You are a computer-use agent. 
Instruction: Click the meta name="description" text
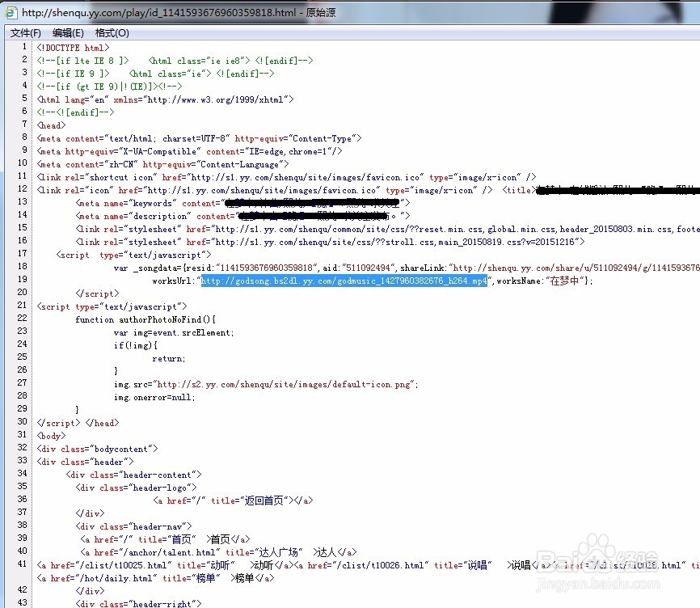coord(133,216)
